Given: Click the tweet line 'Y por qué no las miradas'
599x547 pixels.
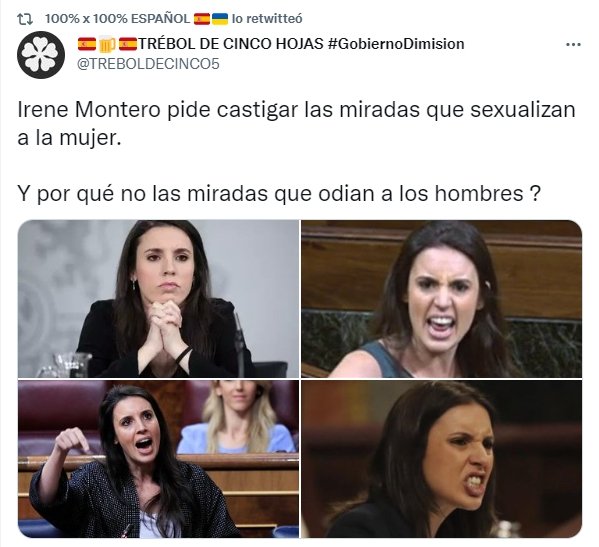Looking at the screenshot, I should tap(279, 194).
